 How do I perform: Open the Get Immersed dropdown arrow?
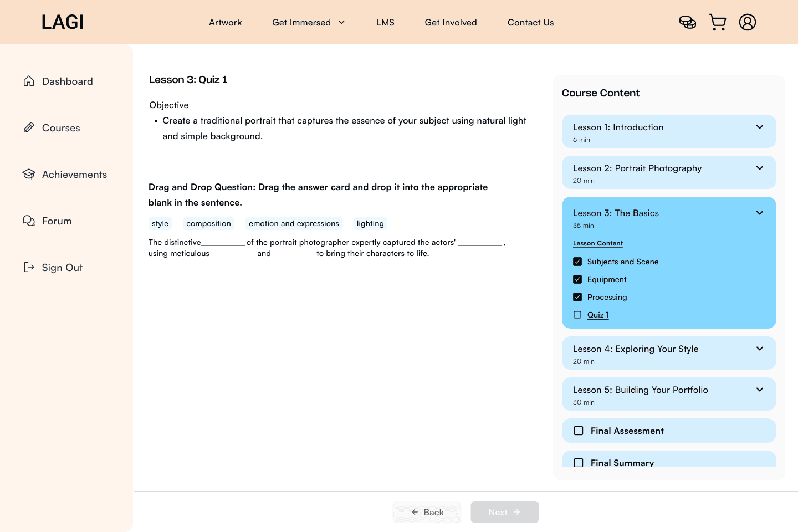tap(341, 22)
